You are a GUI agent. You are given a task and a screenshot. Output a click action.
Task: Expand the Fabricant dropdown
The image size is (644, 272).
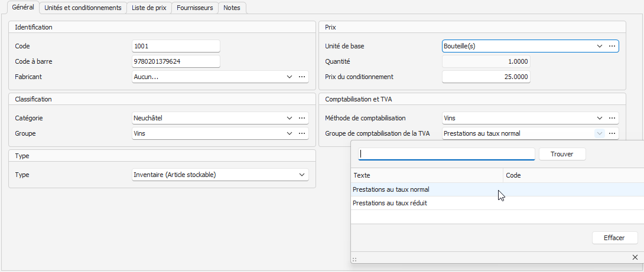tap(290, 77)
